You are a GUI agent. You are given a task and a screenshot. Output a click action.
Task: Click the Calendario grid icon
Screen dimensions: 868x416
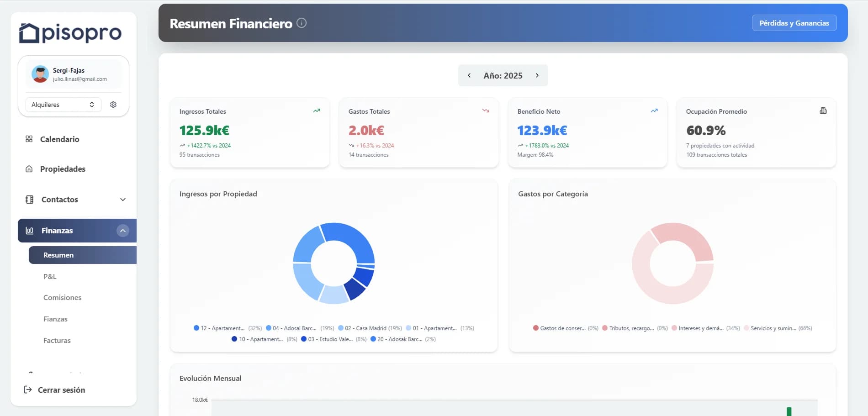click(29, 139)
